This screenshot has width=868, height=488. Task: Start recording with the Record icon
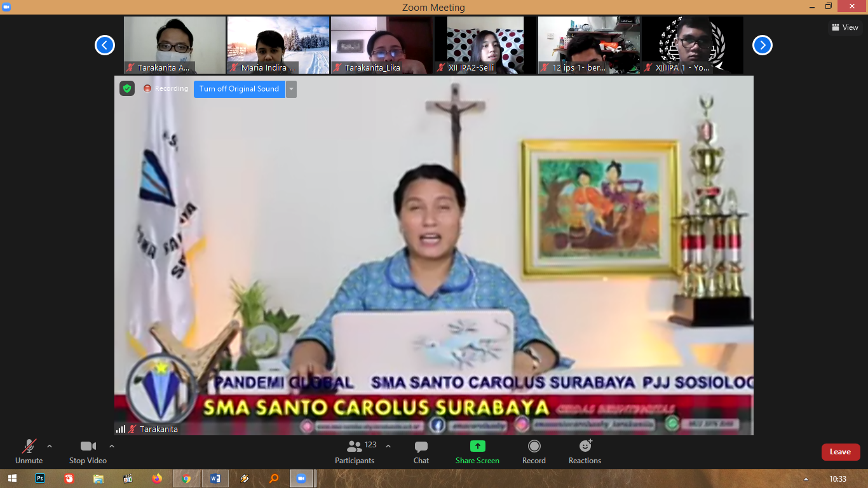tap(534, 446)
